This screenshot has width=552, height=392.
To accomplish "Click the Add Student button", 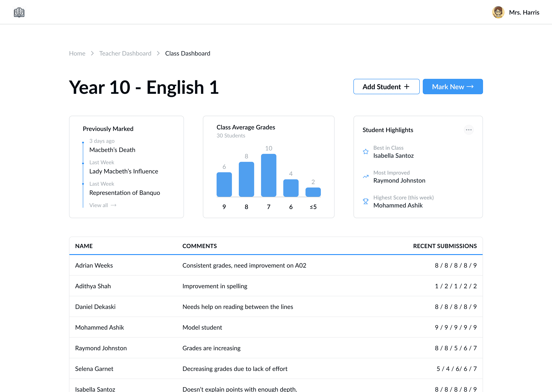I will pos(386,86).
